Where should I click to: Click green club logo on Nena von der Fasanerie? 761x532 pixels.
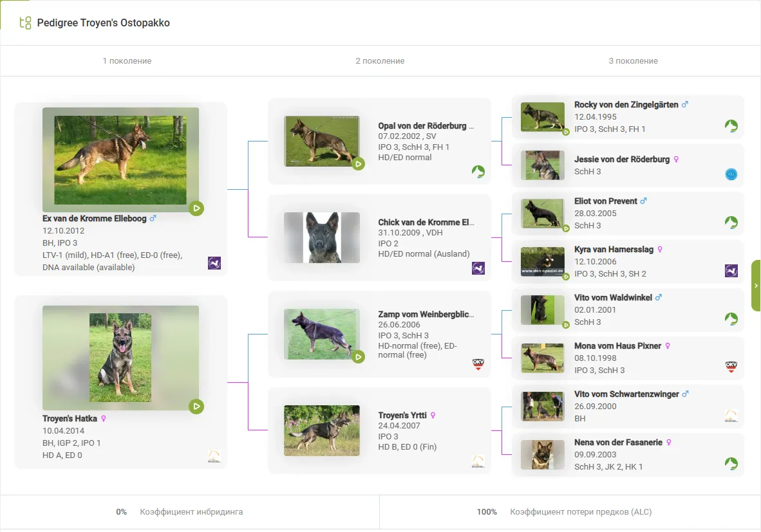[x=731, y=464]
